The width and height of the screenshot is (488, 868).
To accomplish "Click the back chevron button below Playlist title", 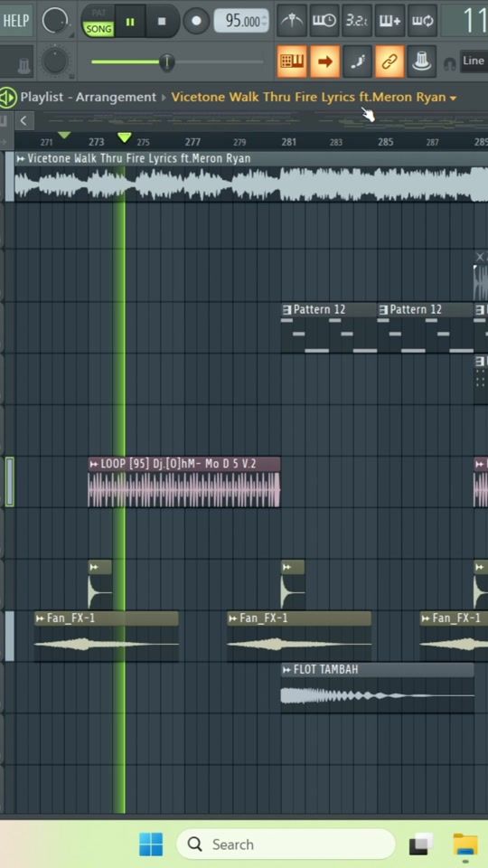I will [x=23, y=120].
